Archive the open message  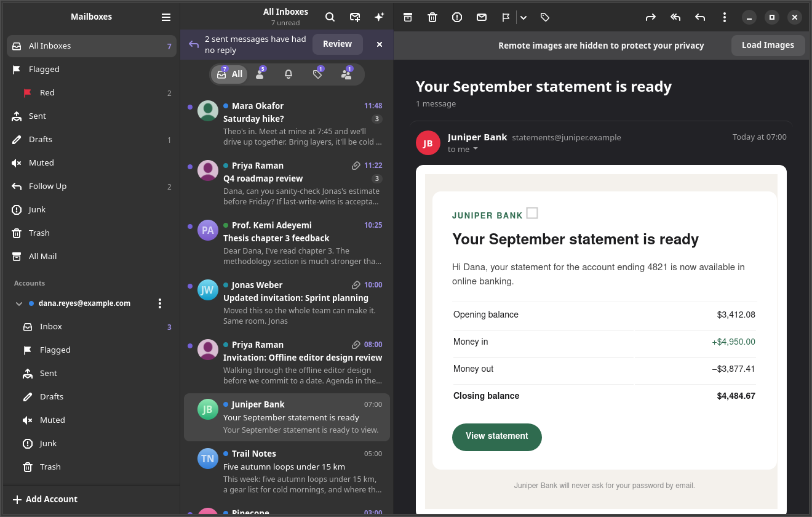click(407, 17)
